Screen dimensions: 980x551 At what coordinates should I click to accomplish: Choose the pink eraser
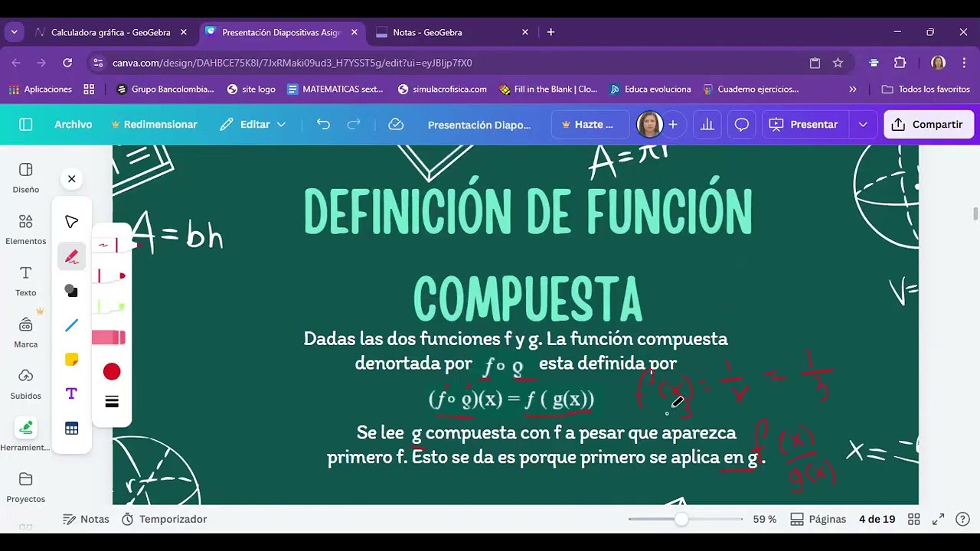pos(109,337)
